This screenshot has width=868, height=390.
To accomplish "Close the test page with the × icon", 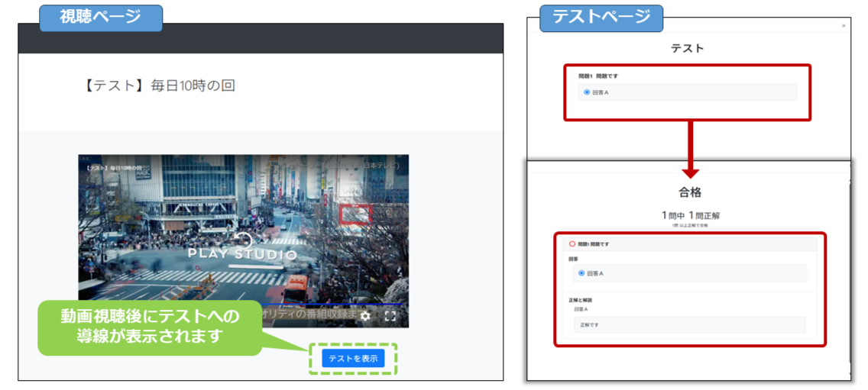I will [844, 25].
